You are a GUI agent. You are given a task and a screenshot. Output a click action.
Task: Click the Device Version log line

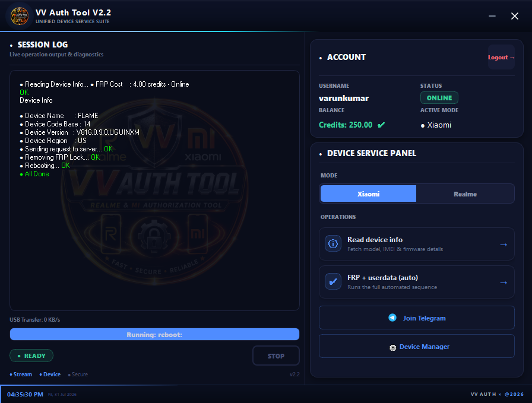80,132
